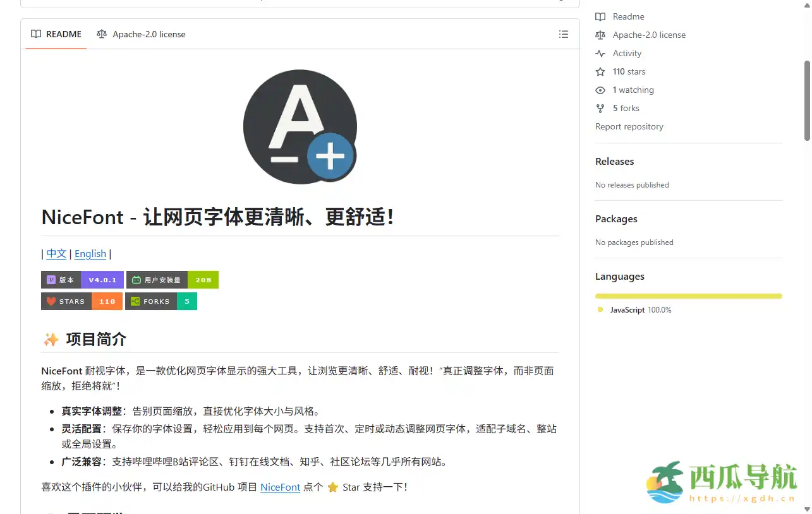Click the version V4.0.1 badge
812x514 pixels.
(x=82, y=280)
